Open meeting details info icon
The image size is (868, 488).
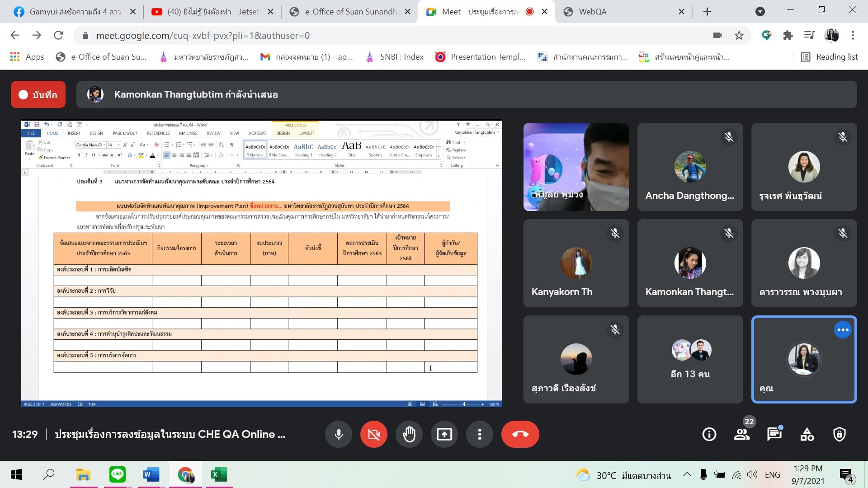tap(709, 434)
